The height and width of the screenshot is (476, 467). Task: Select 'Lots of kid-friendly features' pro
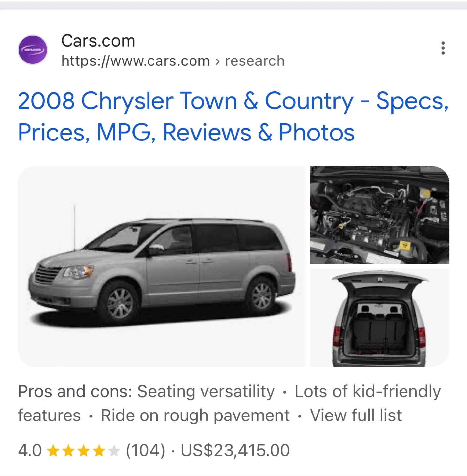point(229,403)
